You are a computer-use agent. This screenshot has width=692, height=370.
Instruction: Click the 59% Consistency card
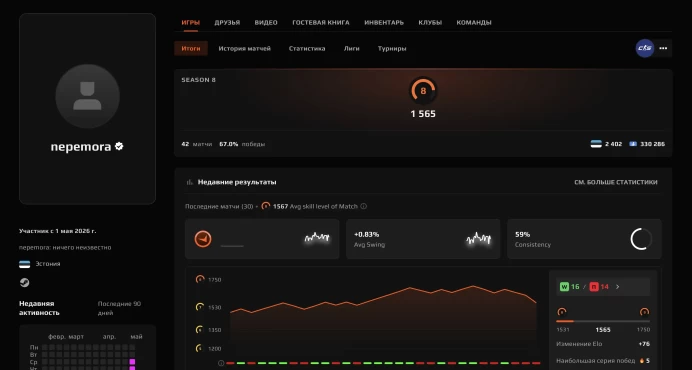coord(584,239)
